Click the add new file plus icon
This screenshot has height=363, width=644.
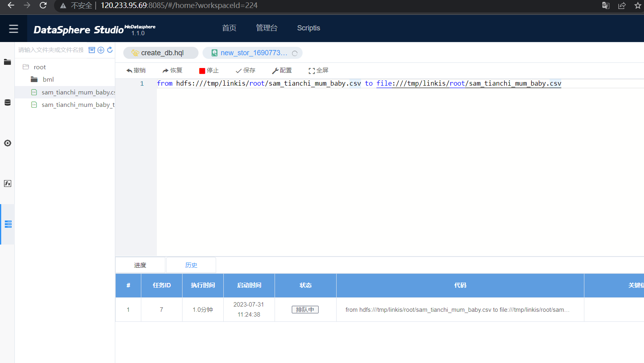101,50
